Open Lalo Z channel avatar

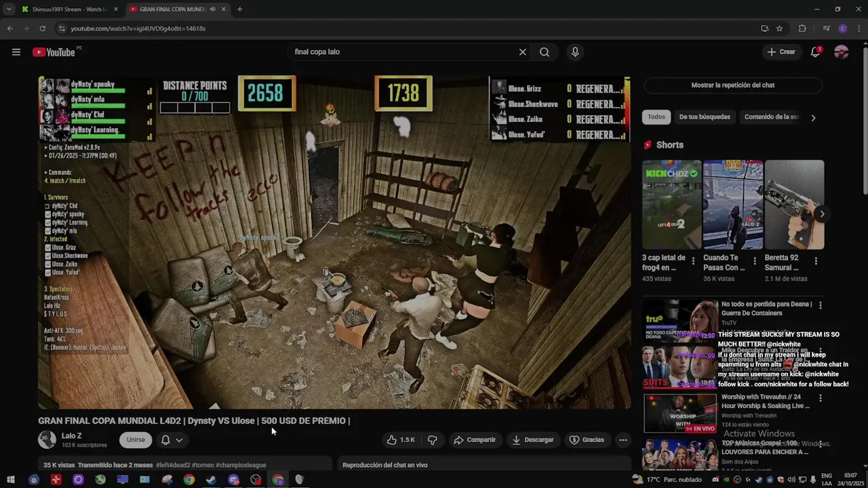click(x=47, y=439)
